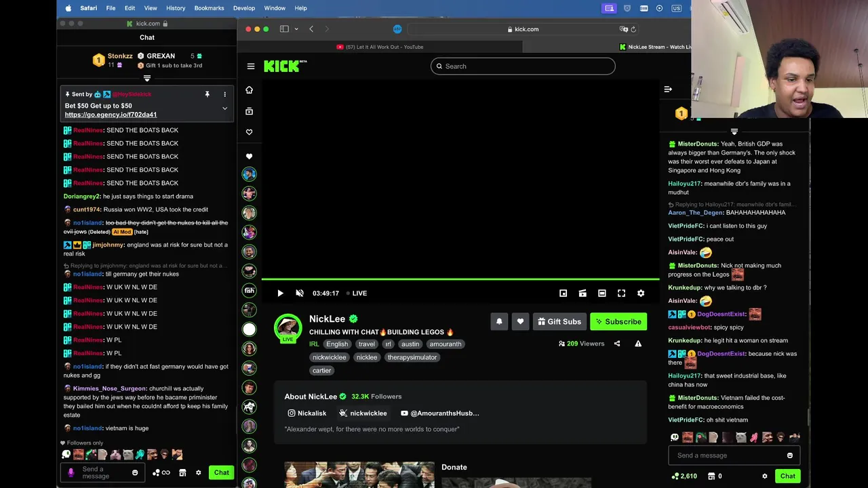Viewport: 868px width, 488px height.
Task: Open emoji picker in left chat input
Action: coord(135,473)
